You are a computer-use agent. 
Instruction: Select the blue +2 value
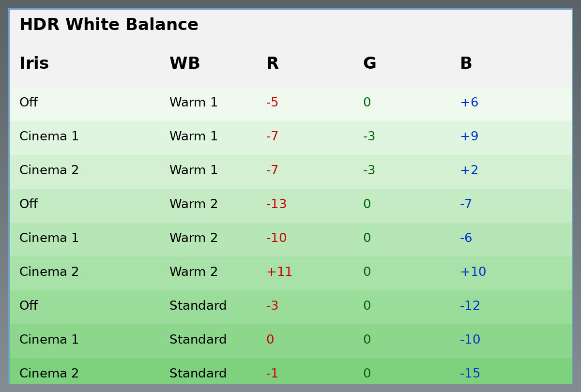[x=469, y=171]
